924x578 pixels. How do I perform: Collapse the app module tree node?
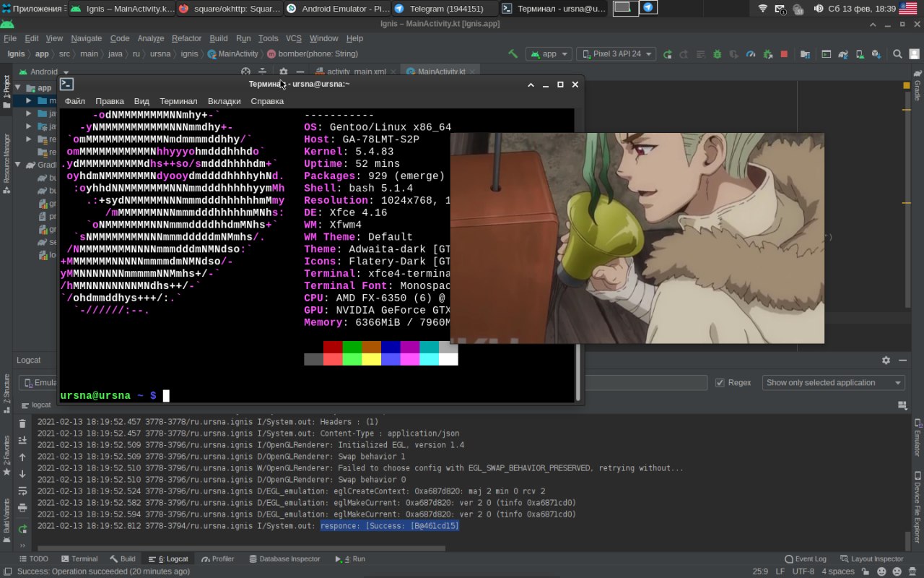click(18, 87)
